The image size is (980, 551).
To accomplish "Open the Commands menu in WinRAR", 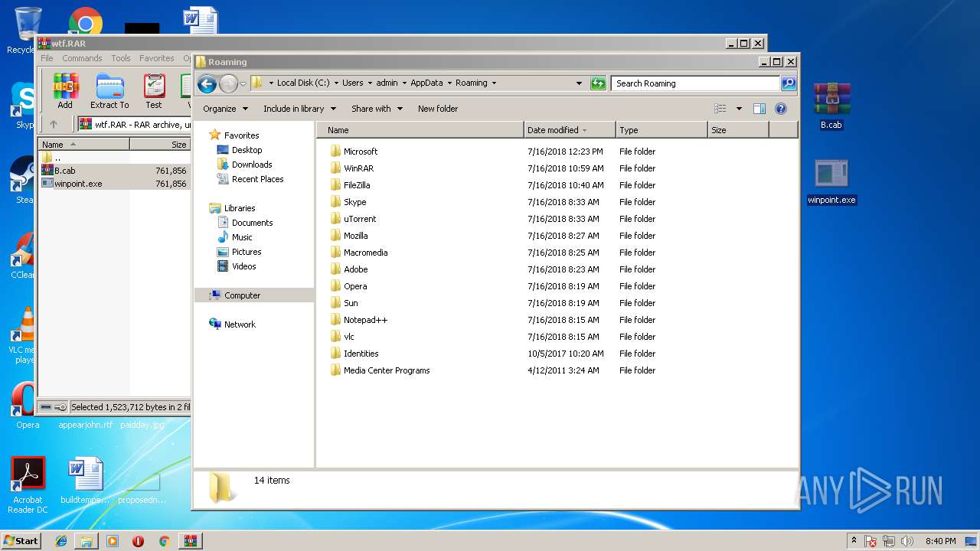I will [x=82, y=58].
